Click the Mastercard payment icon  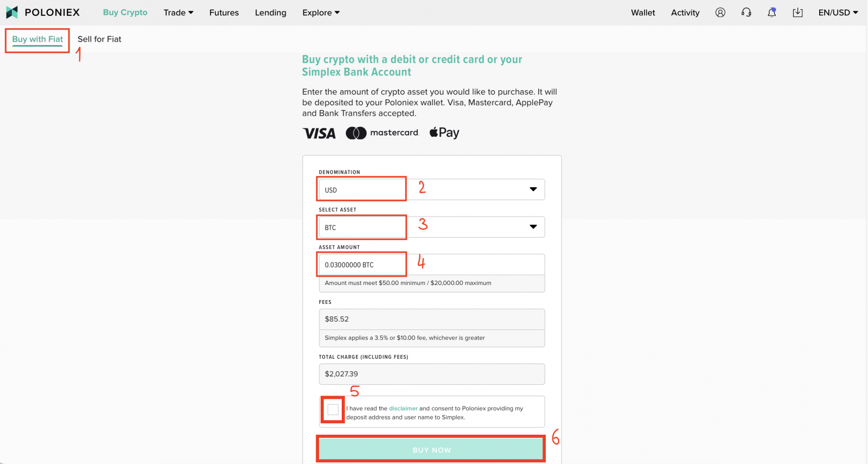(382, 132)
